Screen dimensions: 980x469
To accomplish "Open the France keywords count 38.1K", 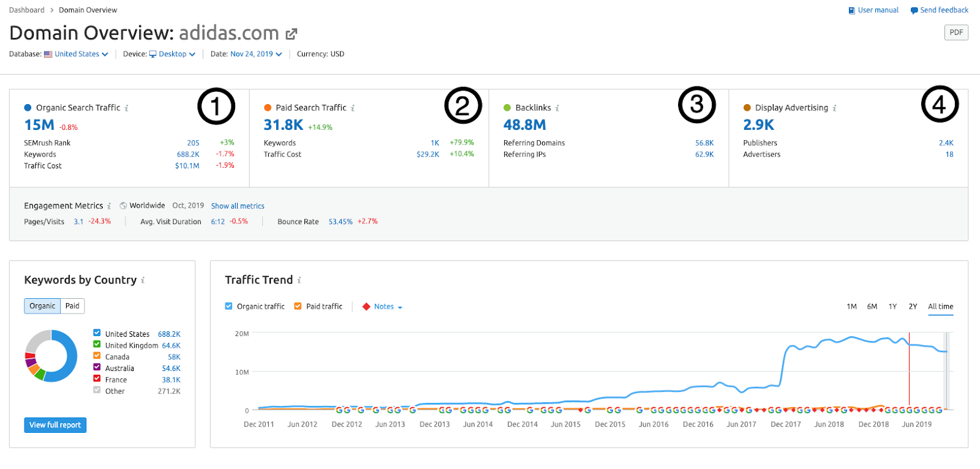I will coord(171,380).
